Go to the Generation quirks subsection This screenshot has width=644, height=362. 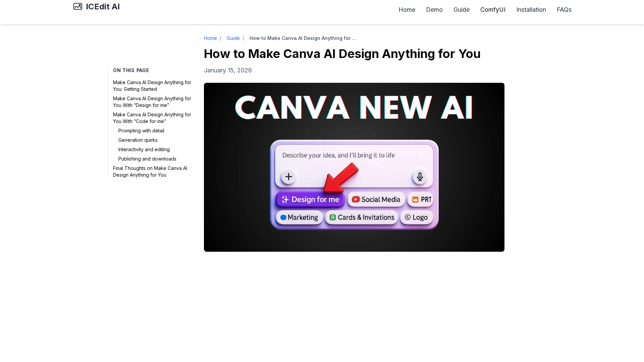[138, 140]
